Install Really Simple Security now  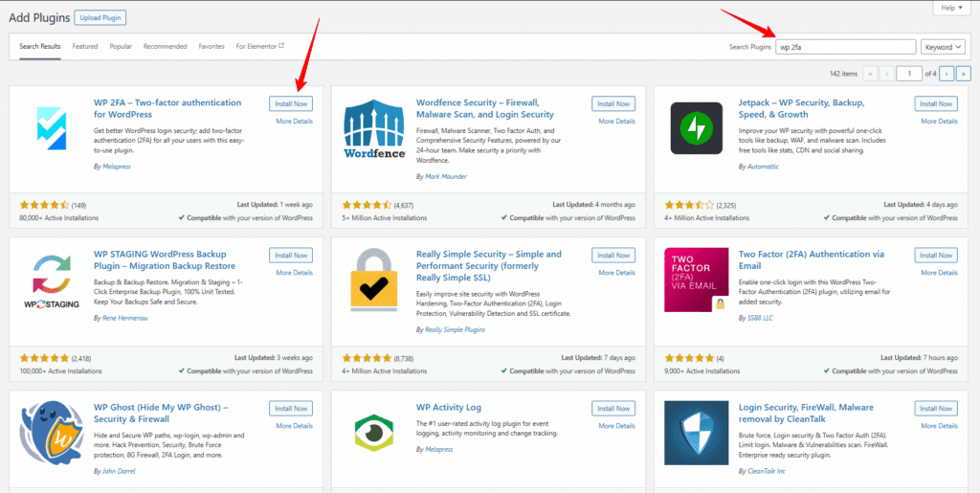(613, 255)
